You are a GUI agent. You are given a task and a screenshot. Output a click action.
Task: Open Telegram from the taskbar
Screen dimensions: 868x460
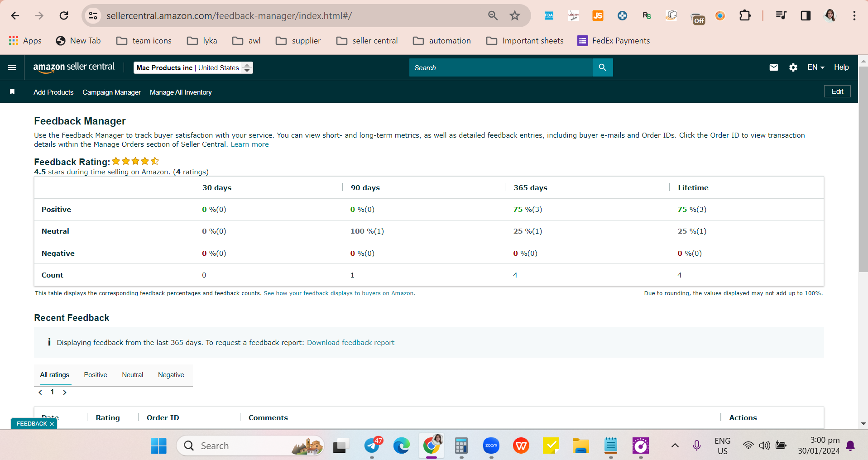(x=372, y=446)
